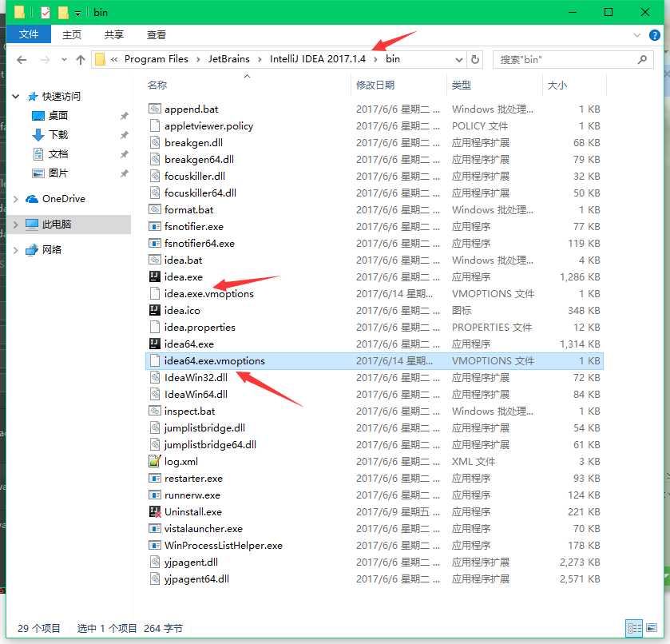
Task: Sort by the 类型 column header
Action: pyautogui.click(x=462, y=85)
